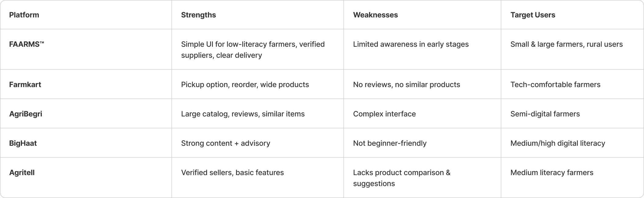The height and width of the screenshot is (198, 644).
Task: Click 'Pickup option, reorder, wide products' cell
Action: pos(245,85)
